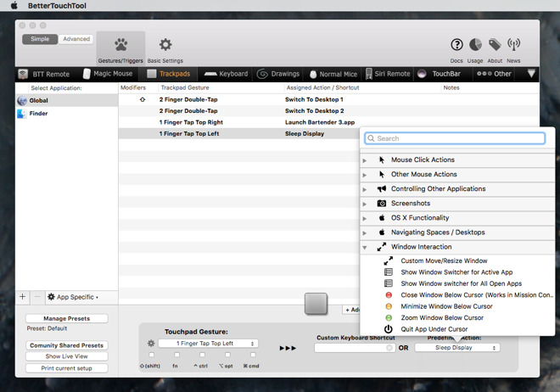Click the minus icon to remove application
This screenshot has width=560, height=392.
pyautogui.click(x=37, y=297)
